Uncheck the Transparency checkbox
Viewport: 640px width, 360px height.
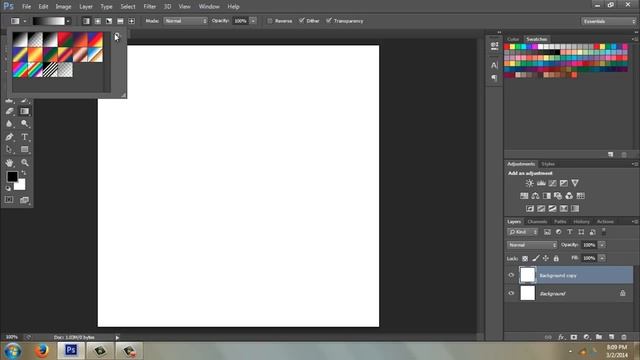point(329,20)
